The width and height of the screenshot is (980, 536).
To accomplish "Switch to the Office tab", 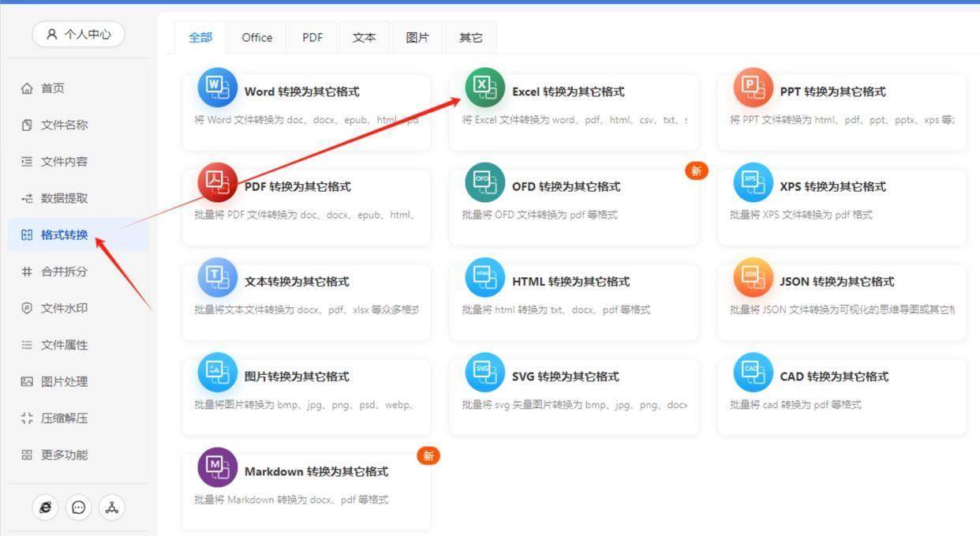I will pos(256,37).
